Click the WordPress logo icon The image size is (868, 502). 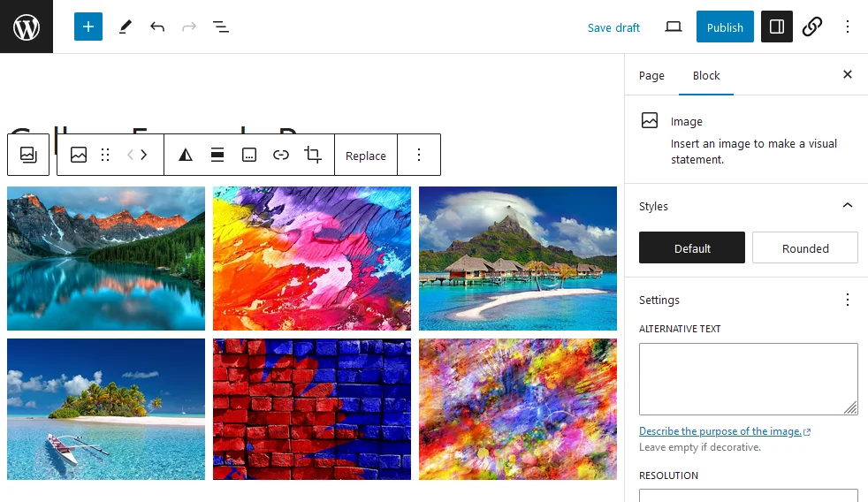point(27,27)
